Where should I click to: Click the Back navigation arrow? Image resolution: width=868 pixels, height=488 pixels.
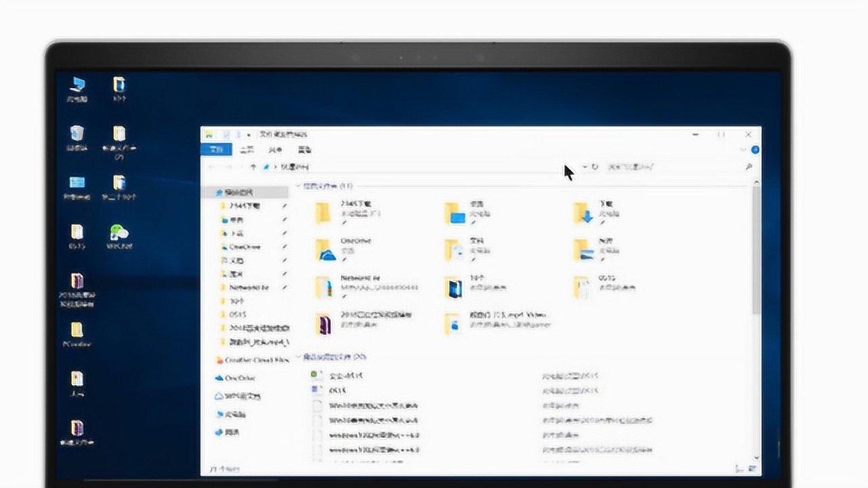(212, 167)
